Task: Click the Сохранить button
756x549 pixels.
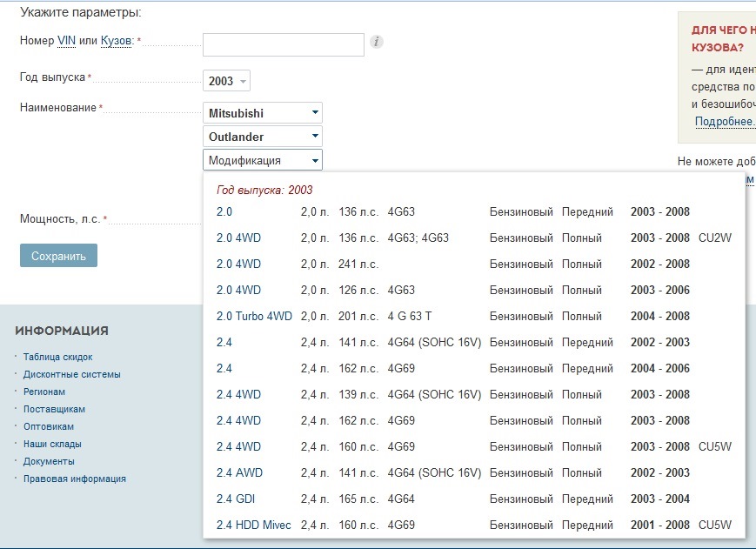Action: (58, 256)
